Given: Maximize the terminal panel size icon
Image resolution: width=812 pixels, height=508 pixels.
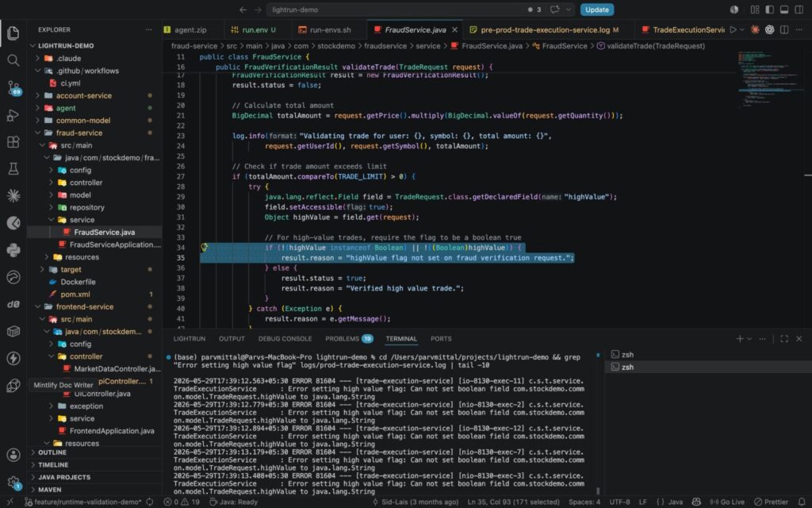Looking at the screenshot, I should pyautogui.click(x=784, y=338).
